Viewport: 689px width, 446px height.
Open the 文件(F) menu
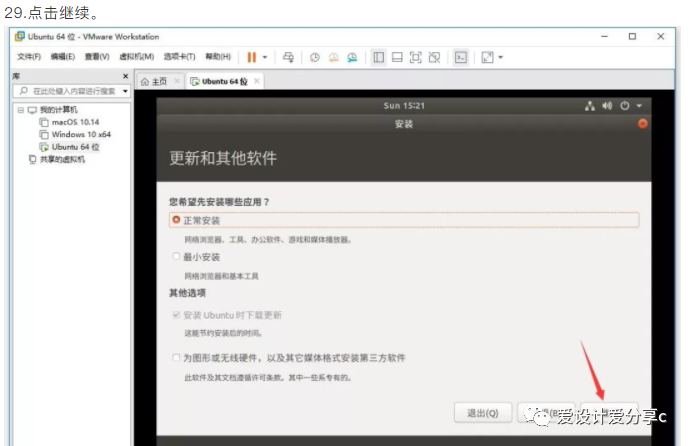tap(29, 57)
